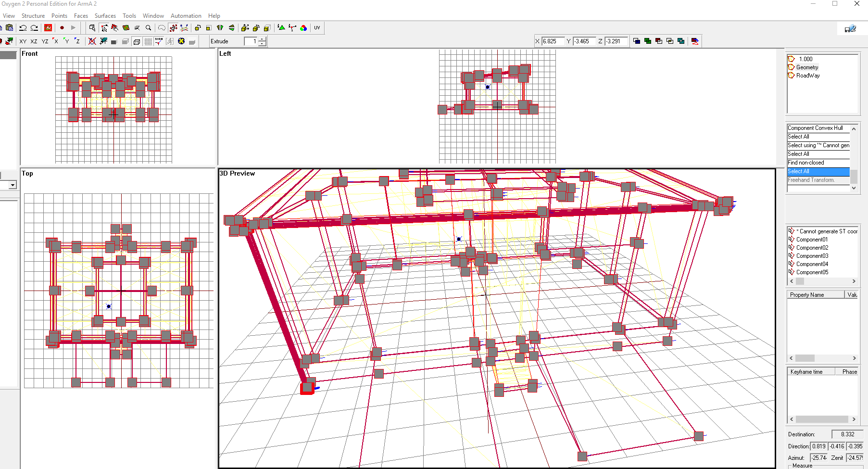Toggle the YZ plane constraint
The height and width of the screenshot is (469, 868).
(x=45, y=41)
